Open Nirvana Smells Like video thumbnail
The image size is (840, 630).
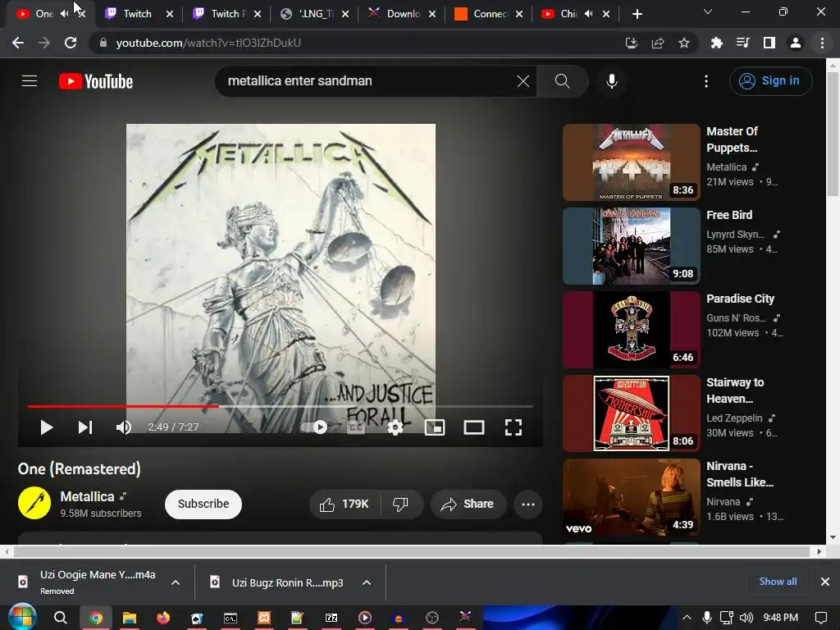[631, 496]
